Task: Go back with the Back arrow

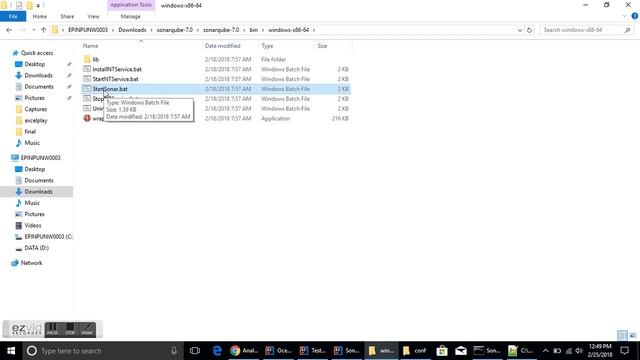Action: click(x=9, y=30)
